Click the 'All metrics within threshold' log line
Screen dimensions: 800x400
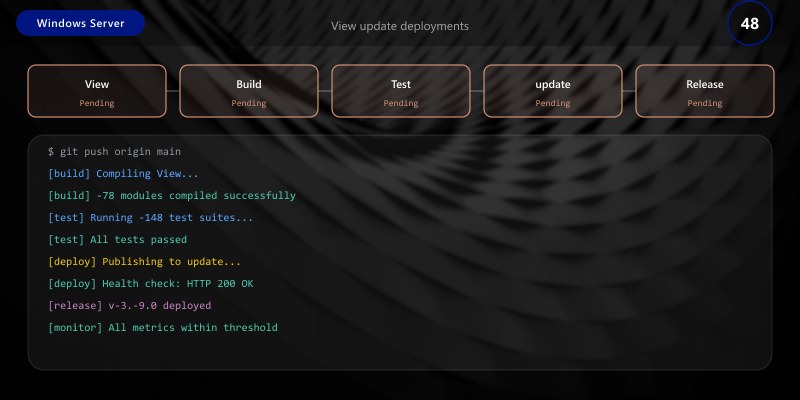click(163, 327)
